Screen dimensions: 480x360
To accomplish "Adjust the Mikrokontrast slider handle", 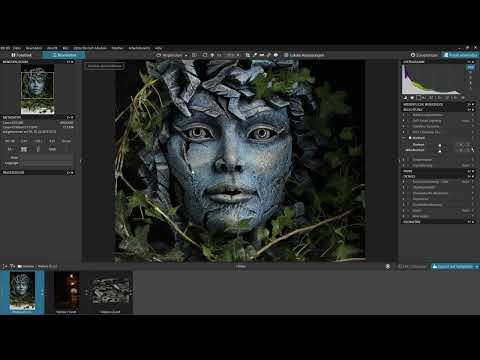I will point(440,151).
